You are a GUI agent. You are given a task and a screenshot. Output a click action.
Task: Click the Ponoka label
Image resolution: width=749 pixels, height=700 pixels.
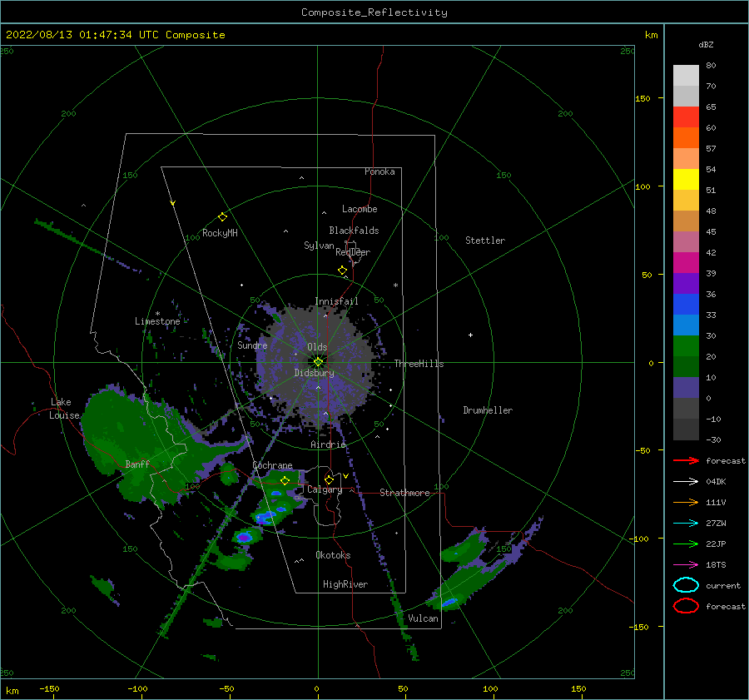379,171
